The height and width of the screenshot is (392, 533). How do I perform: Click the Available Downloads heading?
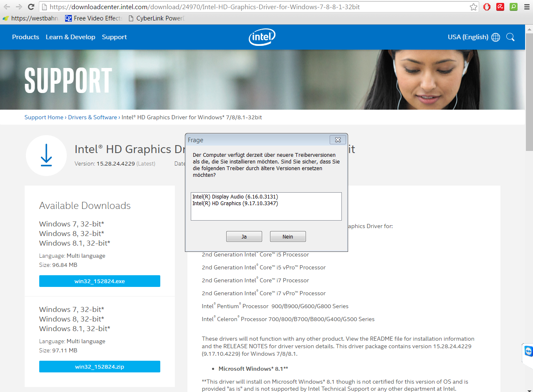pos(85,206)
